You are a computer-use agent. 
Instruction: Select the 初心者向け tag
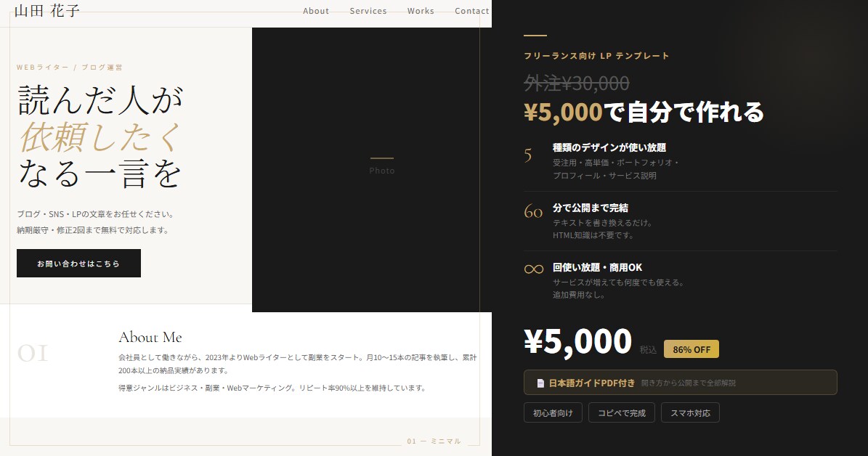pos(553,412)
